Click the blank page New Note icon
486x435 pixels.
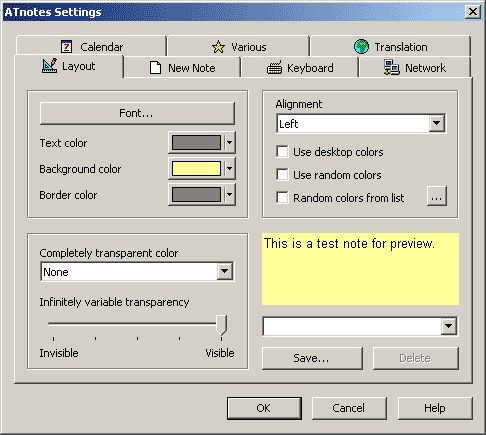click(x=155, y=68)
